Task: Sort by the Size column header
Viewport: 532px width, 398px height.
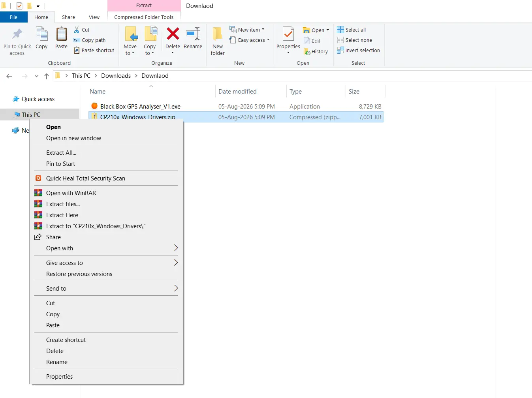Action: [x=365, y=92]
